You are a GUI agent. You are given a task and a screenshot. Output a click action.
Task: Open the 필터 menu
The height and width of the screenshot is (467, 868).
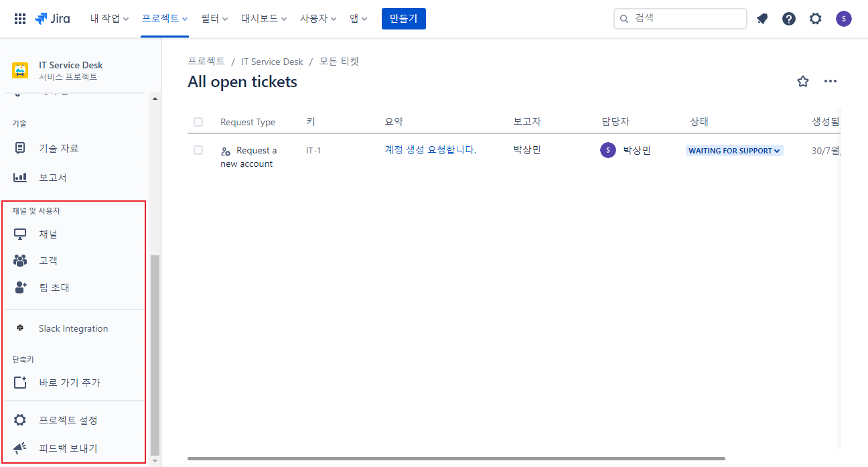214,19
